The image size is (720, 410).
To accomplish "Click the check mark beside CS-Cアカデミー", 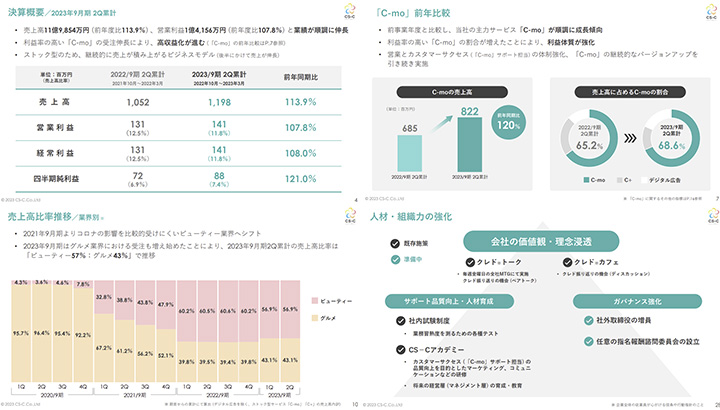I will [x=400, y=349].
